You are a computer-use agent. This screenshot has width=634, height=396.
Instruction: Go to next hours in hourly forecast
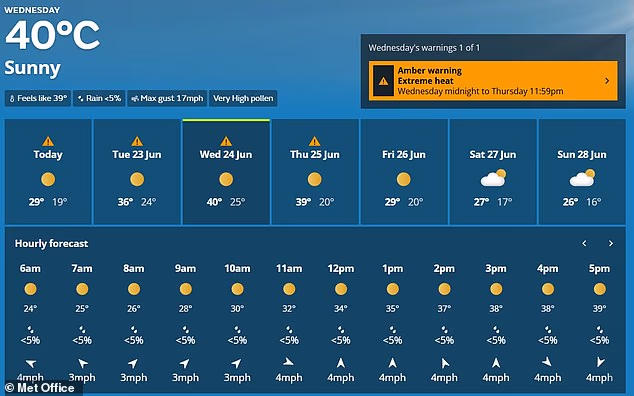tap(611, 243)
